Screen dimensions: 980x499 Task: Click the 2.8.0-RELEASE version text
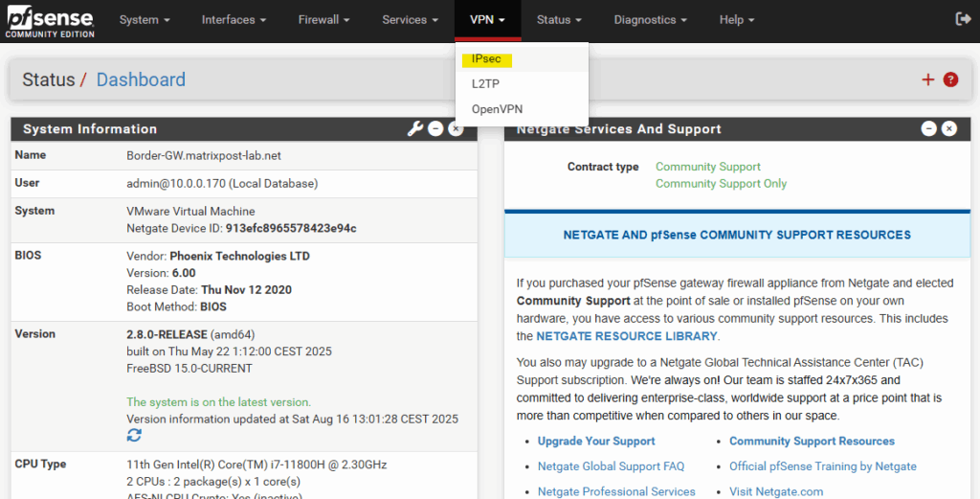click(x=167, y=334)
